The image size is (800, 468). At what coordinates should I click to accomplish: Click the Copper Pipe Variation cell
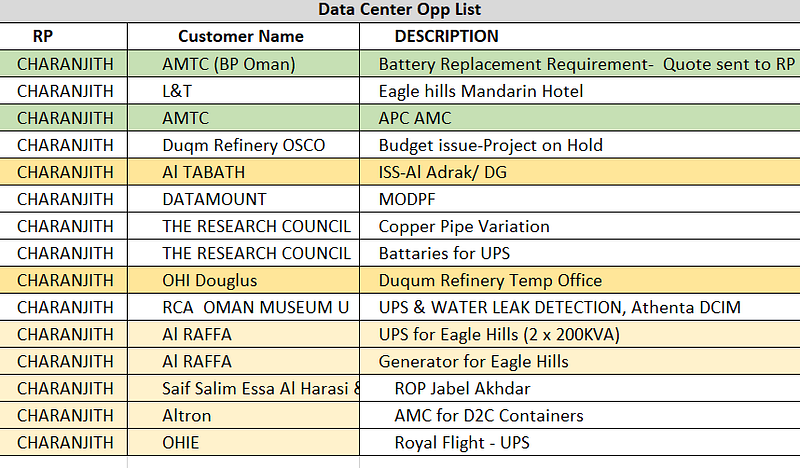click(464, 226)
